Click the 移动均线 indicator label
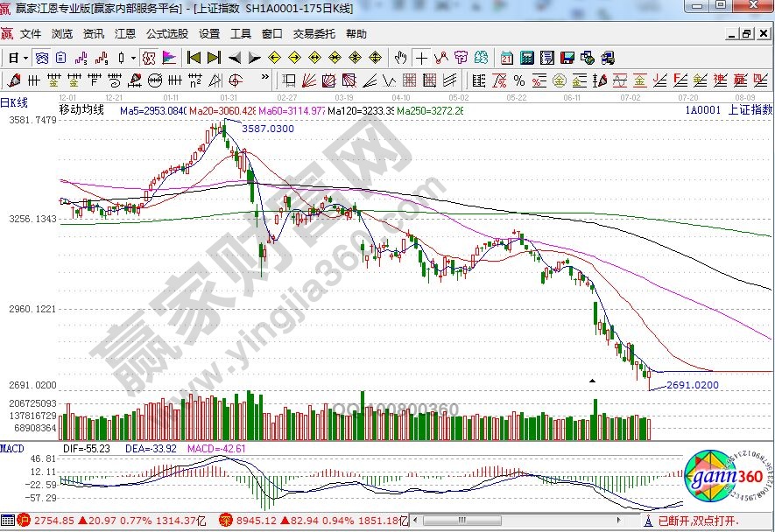The height and width of the screenshot is (532, 775). coord(81,110)
